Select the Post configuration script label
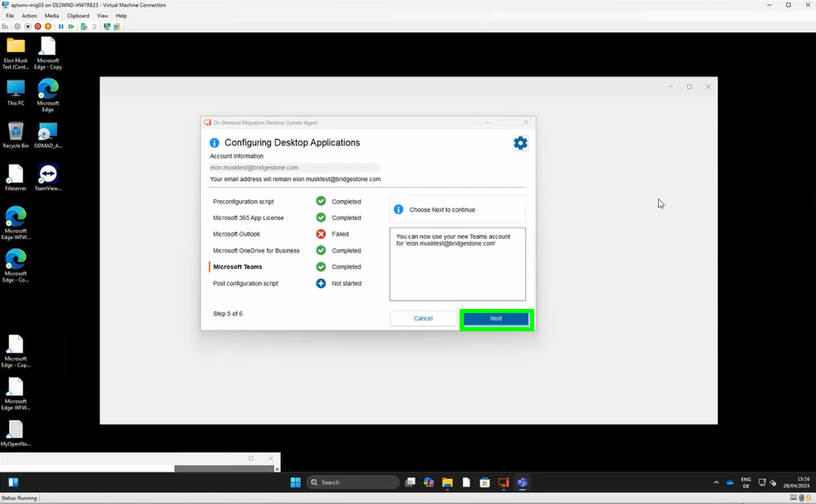 point(246,283)
